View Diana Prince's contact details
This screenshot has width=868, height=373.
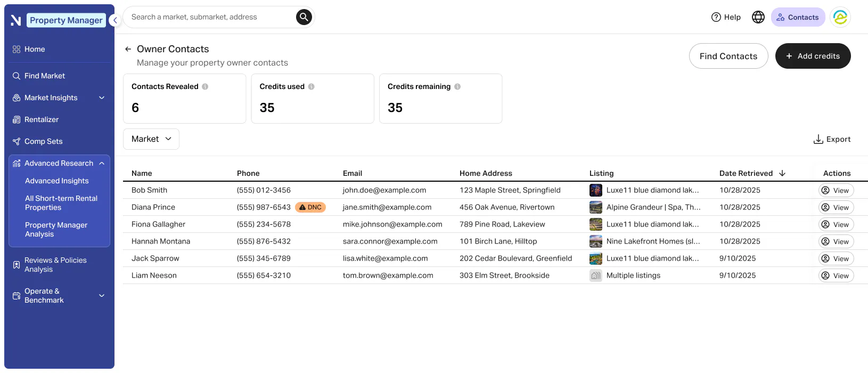point(836,207)
